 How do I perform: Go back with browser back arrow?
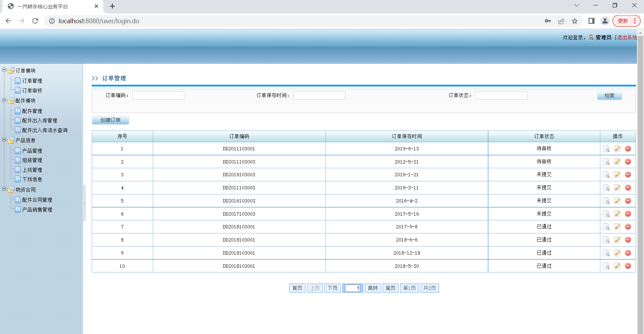[x=8, y=21]
